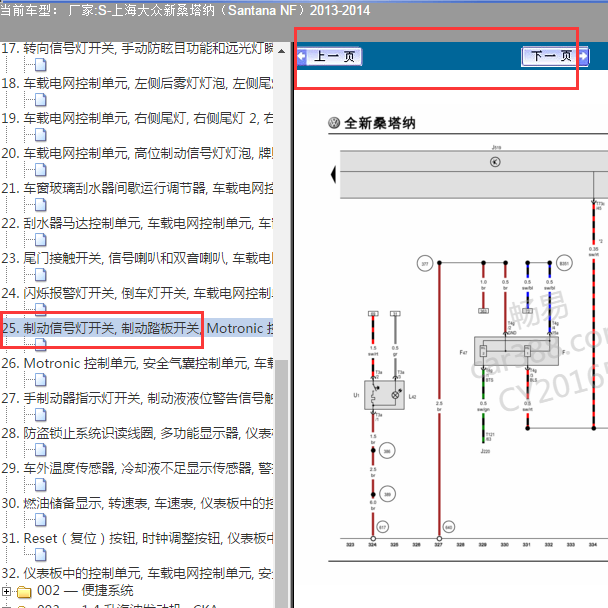Viewport: 608px width, 608px height.
Task: Select tree item 31. Reset（复位）按钮
Action: (137, 538)
